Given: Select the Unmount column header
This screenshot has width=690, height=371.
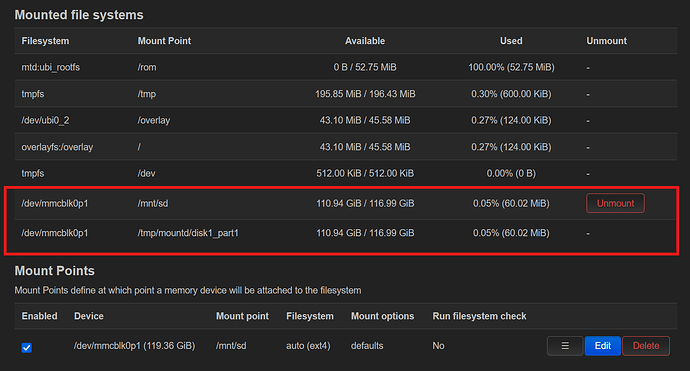Looking at the screenshot, I should pos(606,41).
